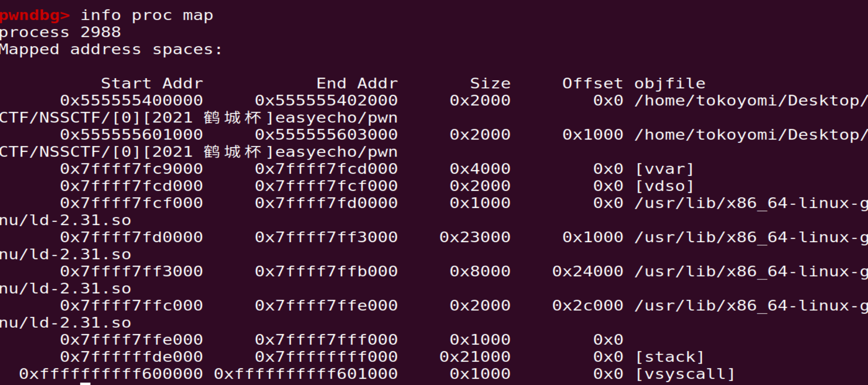Image resolution: width=868 pixels, height=385 pixels.
Task: Click the terminal cursor at bottom
Action: coord(85,383)
